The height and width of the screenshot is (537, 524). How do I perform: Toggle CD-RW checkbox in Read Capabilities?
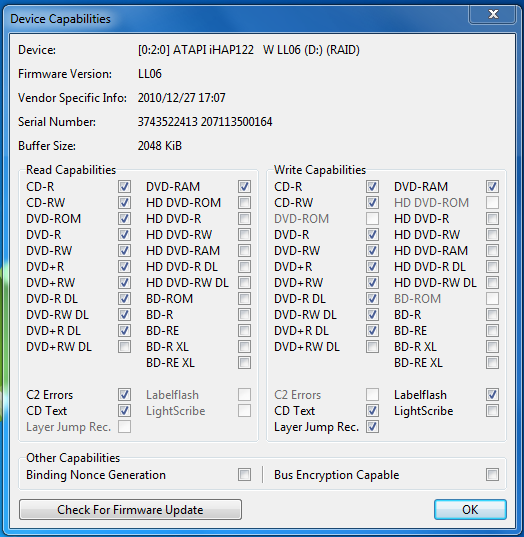[x=124, y=203]
